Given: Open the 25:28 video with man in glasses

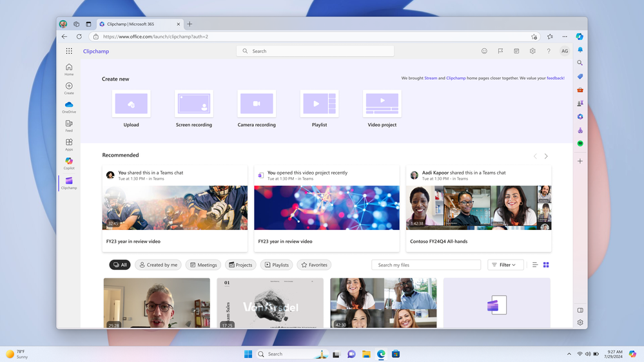Looking at the screenshot, I should pos(157,303).
